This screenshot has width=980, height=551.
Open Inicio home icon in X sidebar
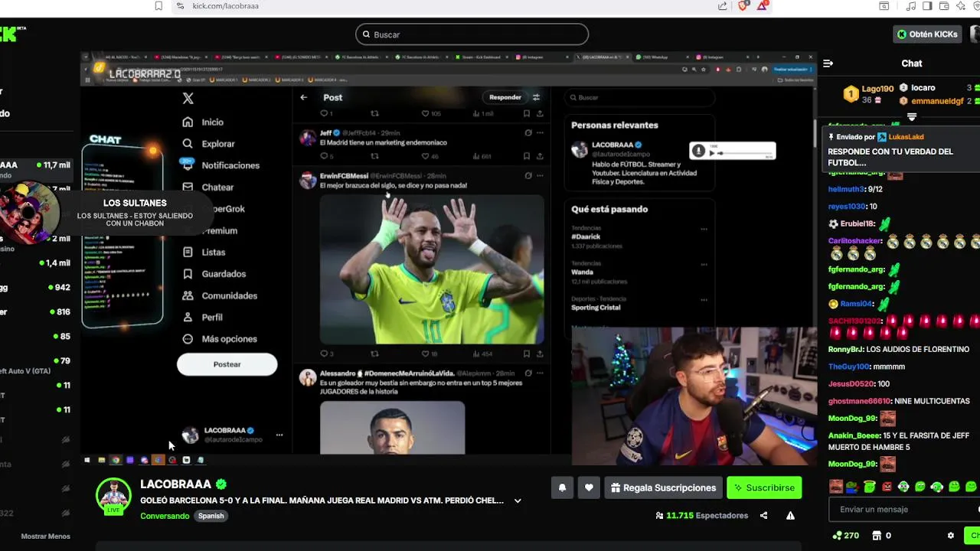point(188,122)
